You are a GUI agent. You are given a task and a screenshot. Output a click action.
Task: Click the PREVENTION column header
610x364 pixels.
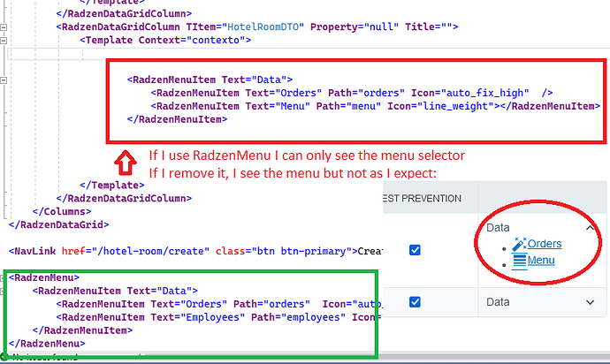point(422,198)
